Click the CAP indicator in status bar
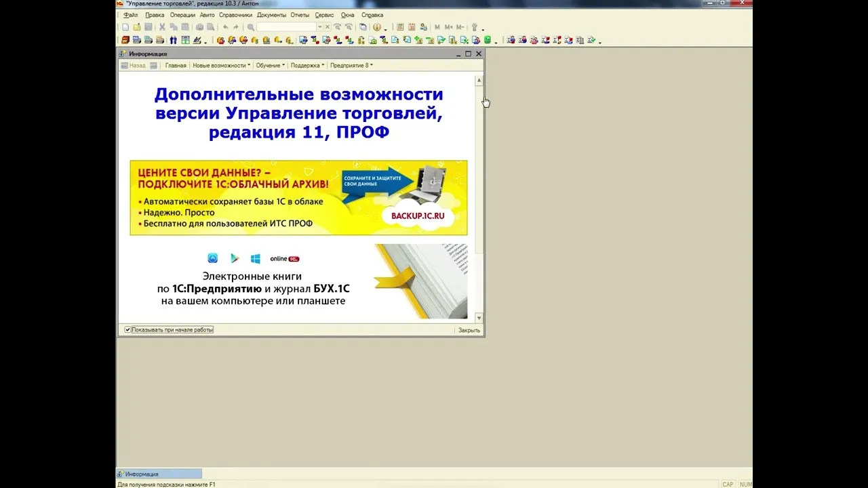Image resolution: width=868 pixels, height=488 pixels. (728, 485)
